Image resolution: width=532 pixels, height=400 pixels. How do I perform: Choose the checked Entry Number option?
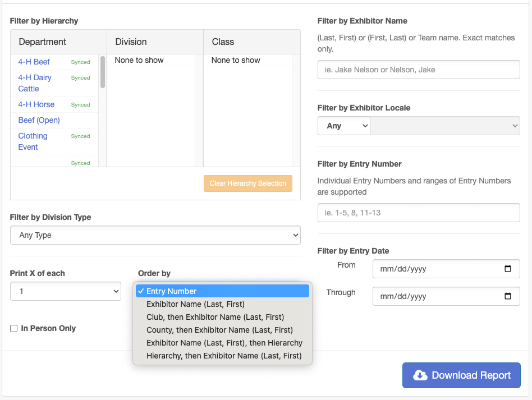pyautogui.click(x=171, y=291)
